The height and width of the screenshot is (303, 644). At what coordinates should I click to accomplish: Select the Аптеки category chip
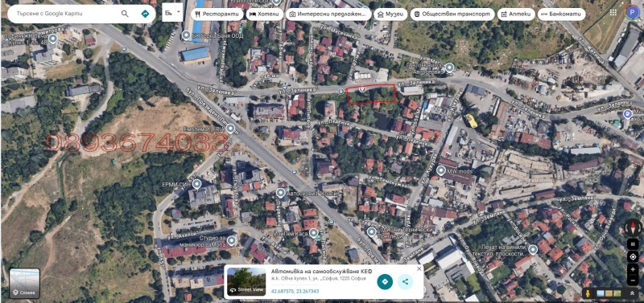516,14
